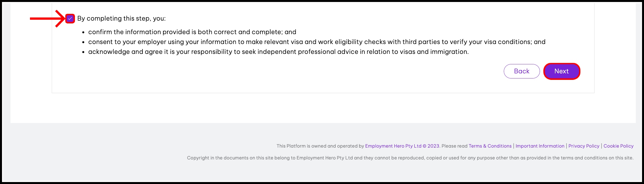Go back using the Back button
Screen dimensions: 644x184
point(522,71)
